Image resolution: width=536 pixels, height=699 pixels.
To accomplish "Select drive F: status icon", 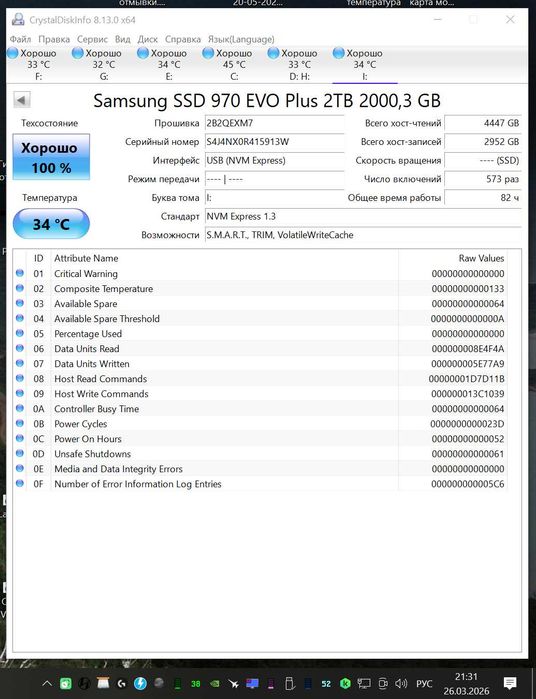I will (x=13, y=53).
